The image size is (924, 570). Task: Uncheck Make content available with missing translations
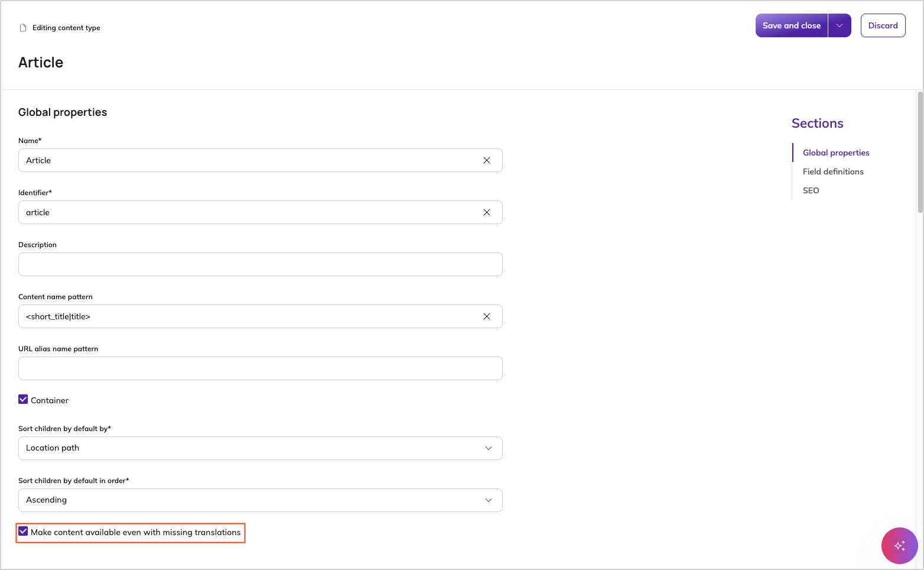(x=23, y=532)
